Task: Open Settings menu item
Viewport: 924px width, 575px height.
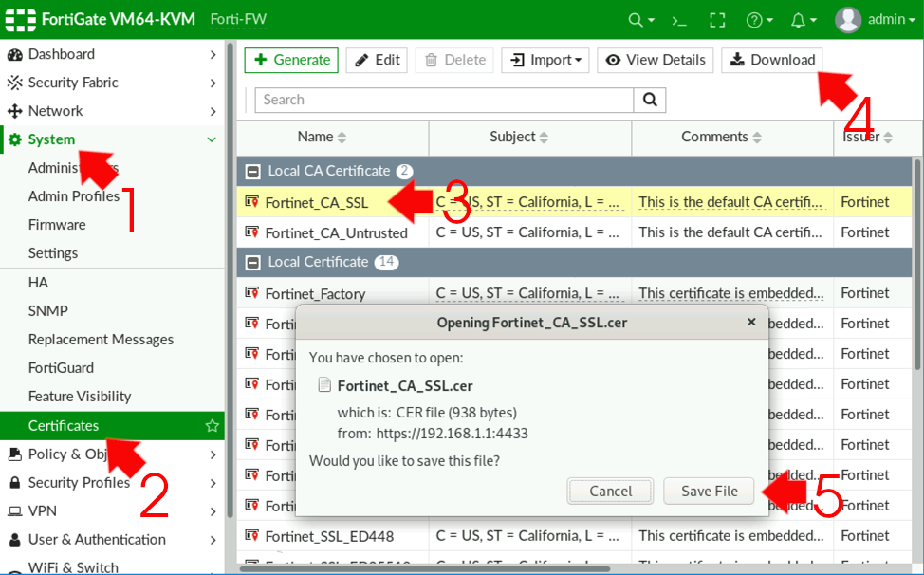Action: click(x=53, y=252)
